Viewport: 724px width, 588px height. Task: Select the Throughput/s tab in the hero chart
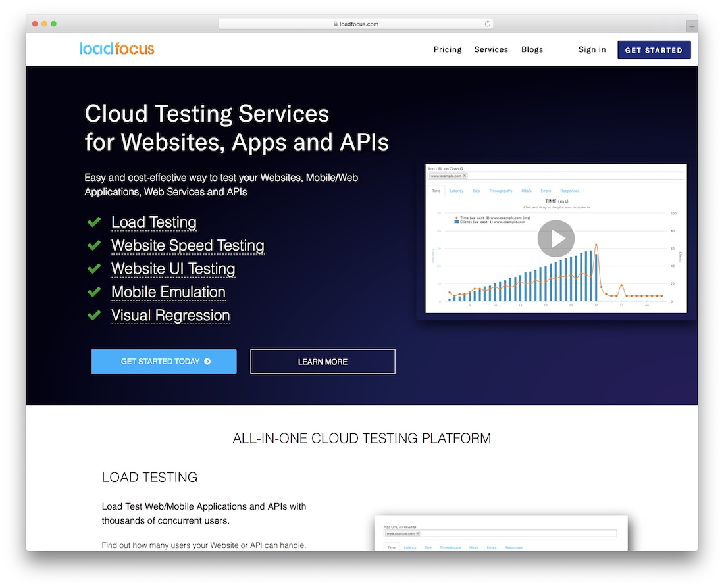(x=500, y=191)
